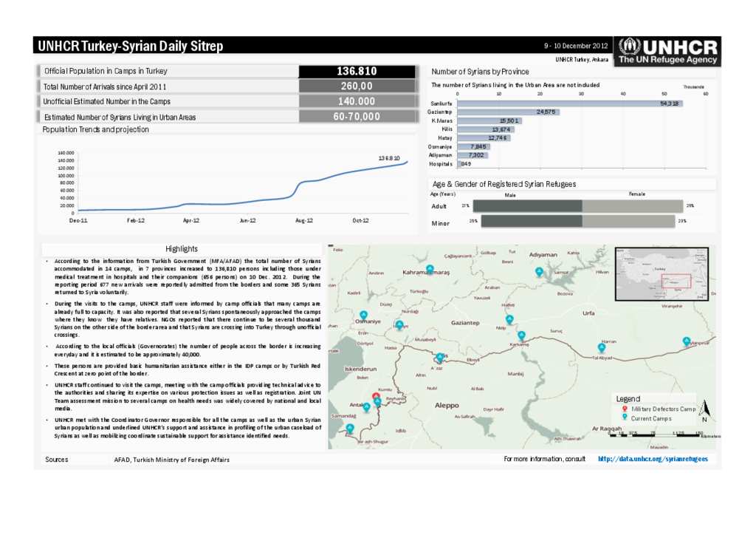This screenshot has width=756, height=535.
Task: Click the dark Adult male bar segment
Action: point(527,206)
